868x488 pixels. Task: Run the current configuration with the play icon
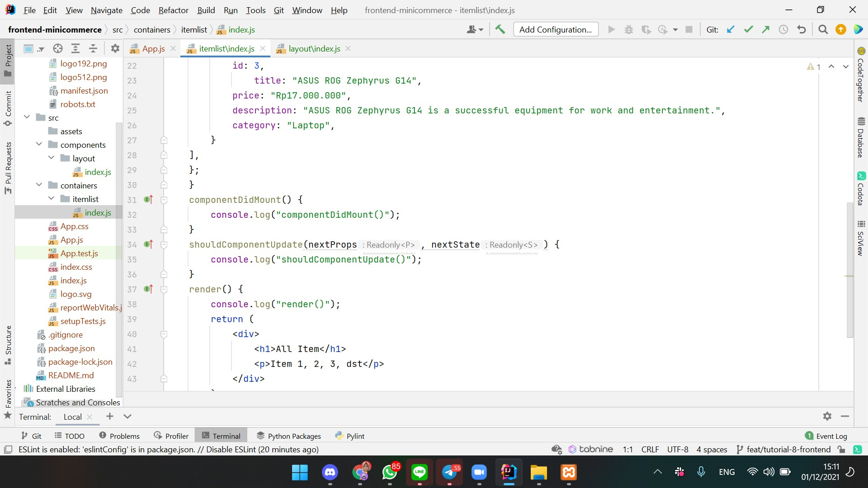(611, 29)
